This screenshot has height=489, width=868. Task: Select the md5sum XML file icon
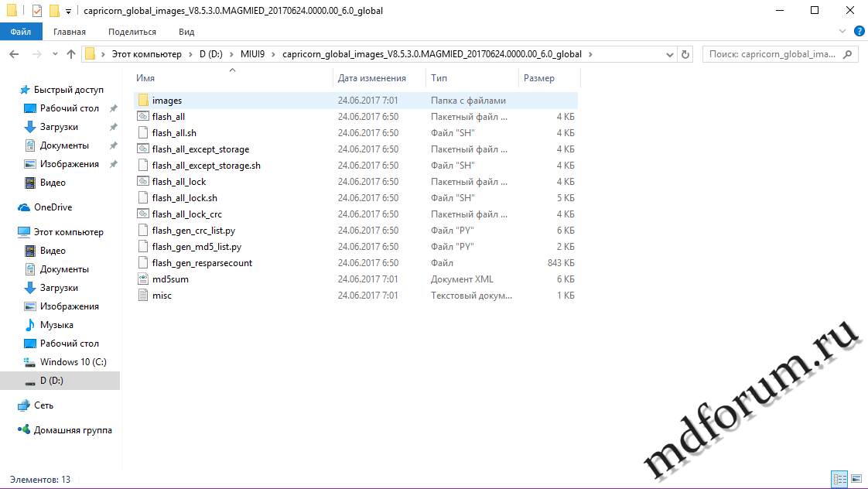pyautogui.click(x=142, y=279)
